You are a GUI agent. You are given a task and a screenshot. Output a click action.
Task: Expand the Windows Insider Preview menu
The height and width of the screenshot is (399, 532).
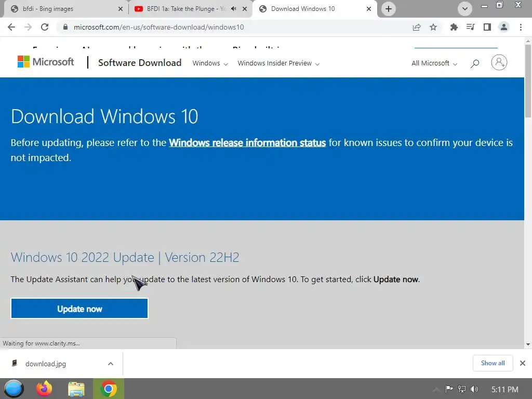[278, 63]
